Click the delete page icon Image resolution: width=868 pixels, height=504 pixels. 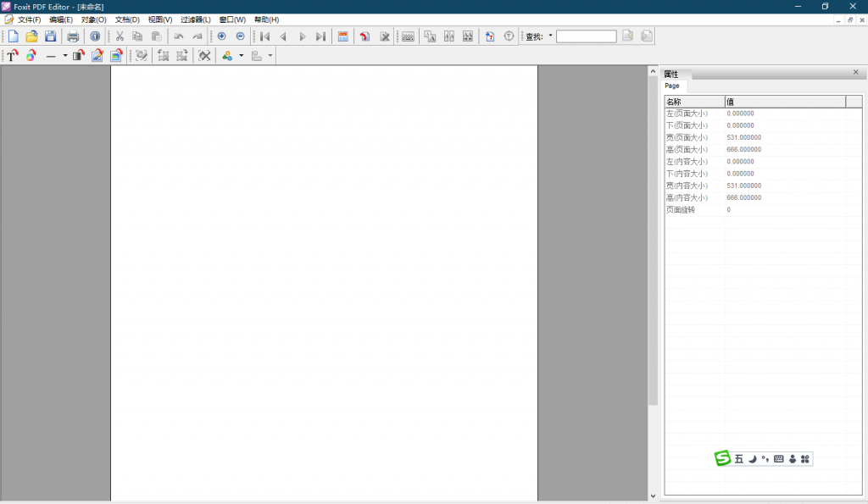coord(384,36)
